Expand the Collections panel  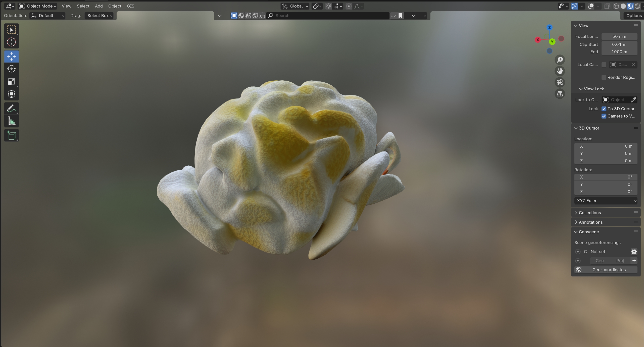pos(589,213)
